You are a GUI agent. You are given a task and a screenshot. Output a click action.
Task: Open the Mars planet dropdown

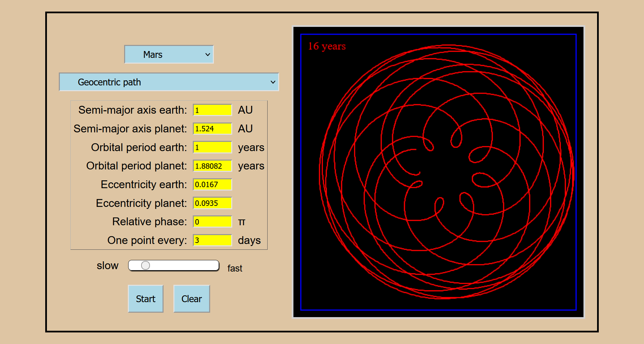coord(169,54)
